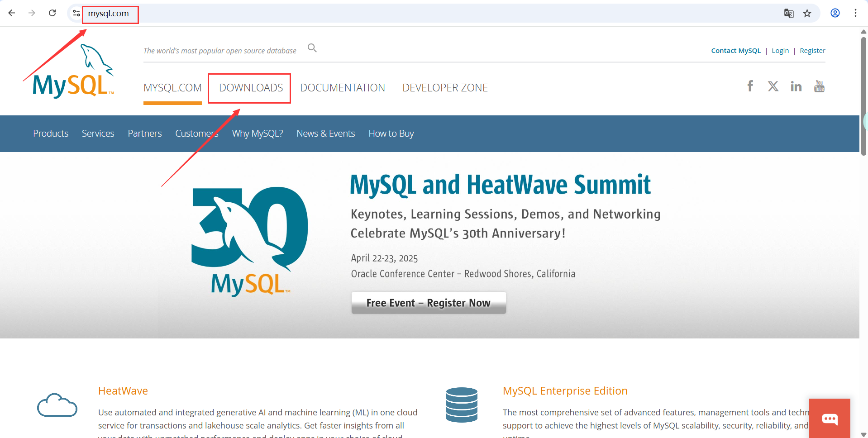Click the scrollbar down arrow
The image size is (868, 438).
click(863, 434)
